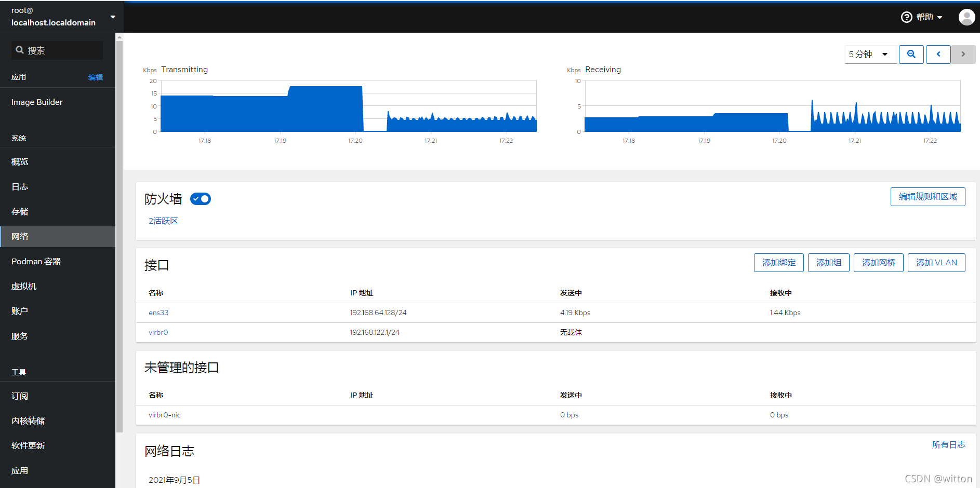This screenshot has height=488, width=980.
Task: Click the virbr0-nic unmanaged interface row
Action: (555, 415)
